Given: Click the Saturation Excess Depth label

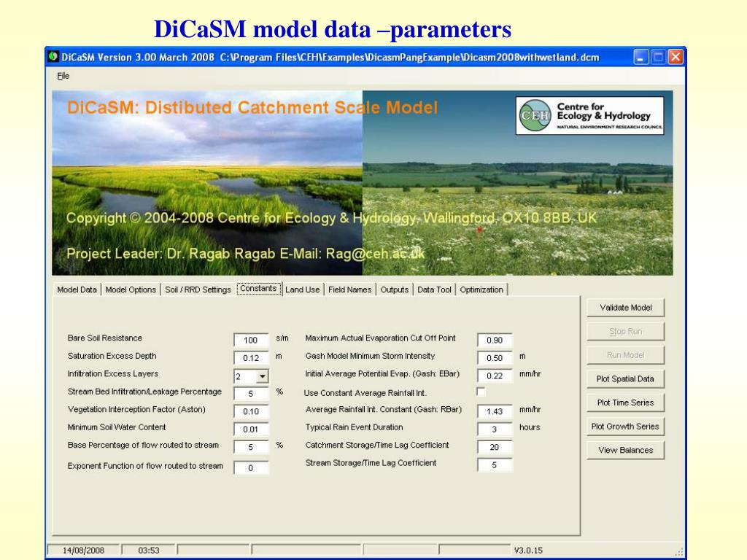Looking at the screenshot, I should pyautogui.click(x=112, y=356).
